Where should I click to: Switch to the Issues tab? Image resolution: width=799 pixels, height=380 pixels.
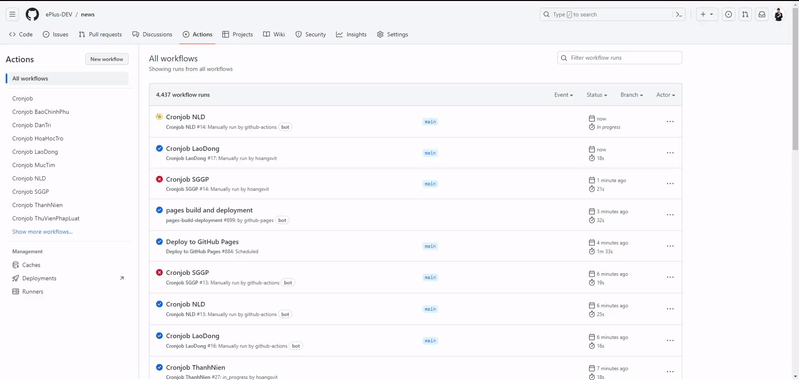click(56, 35)
